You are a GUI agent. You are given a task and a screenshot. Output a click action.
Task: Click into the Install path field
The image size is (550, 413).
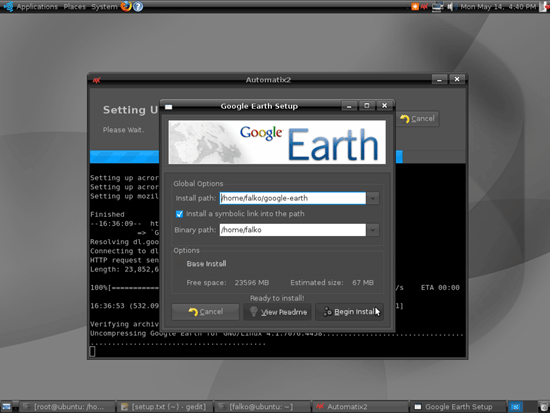(293, 198)
